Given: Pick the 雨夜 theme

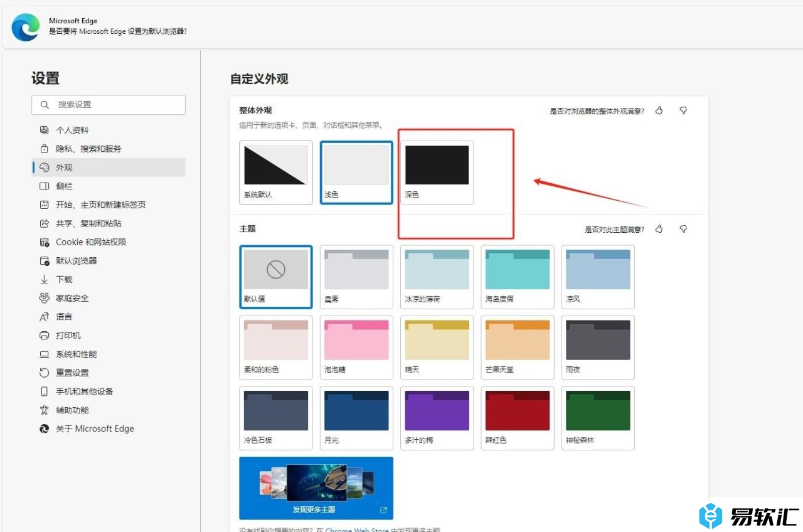Looking at the screenshot, I should pos(598,348).
